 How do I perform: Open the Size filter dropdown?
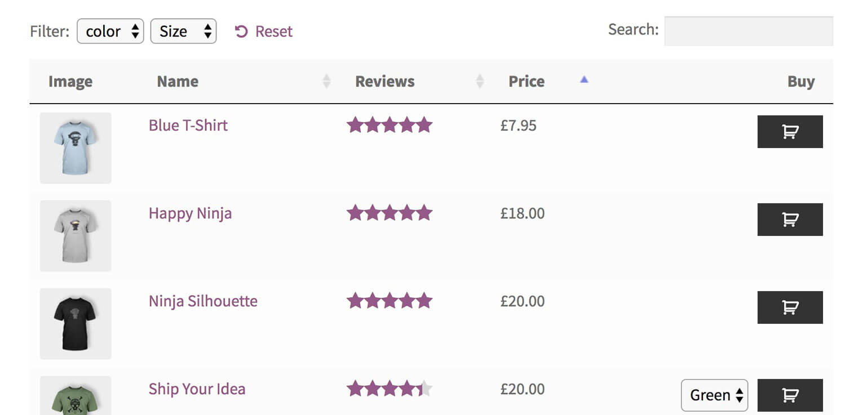click(x=183, y=32)
